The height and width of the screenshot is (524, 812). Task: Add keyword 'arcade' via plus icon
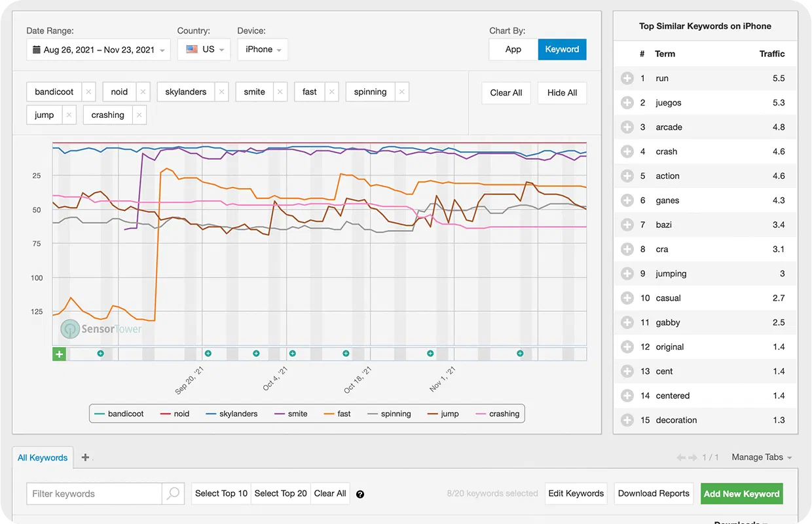pos(627,127)
